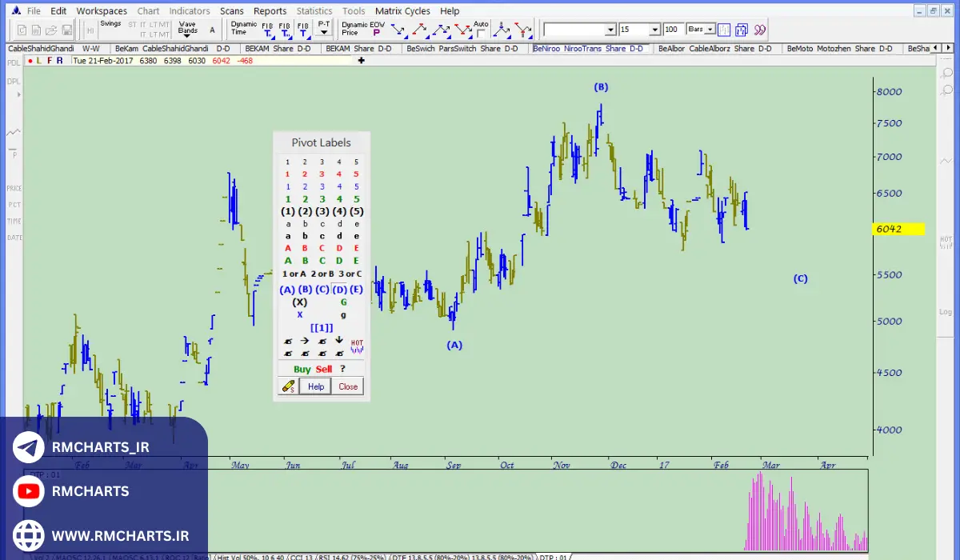Select the down arrow pivot marker

coord(339,341)
